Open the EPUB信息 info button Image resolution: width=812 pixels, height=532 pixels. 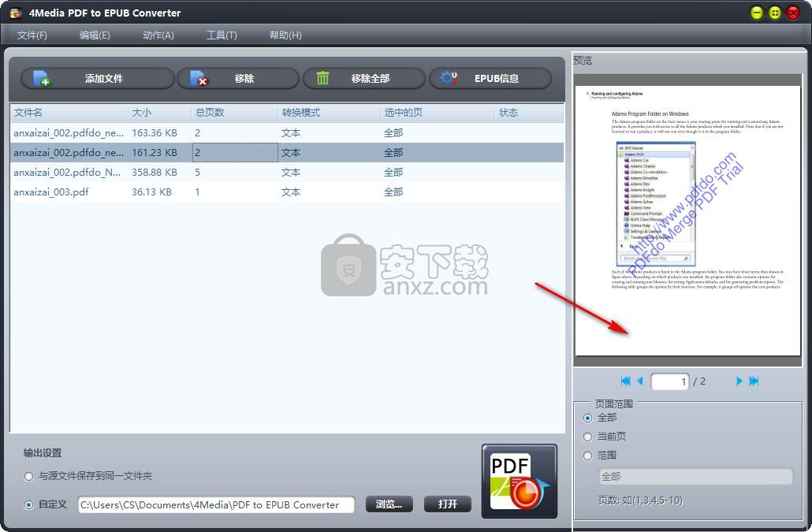click(x=490, y=79)
